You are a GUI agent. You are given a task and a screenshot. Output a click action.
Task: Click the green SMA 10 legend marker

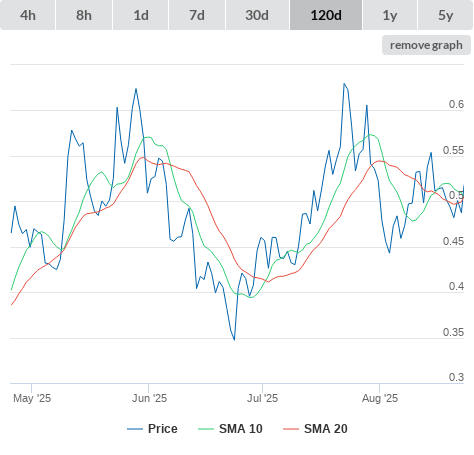coord(206,429)
